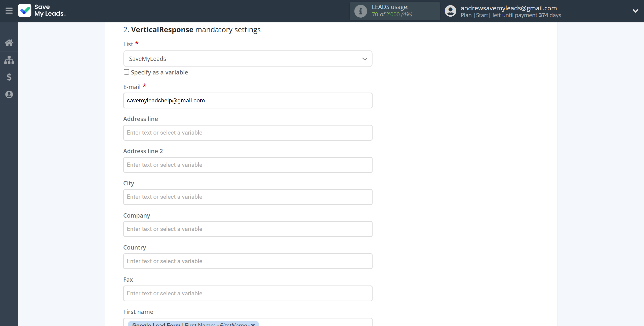Click the Country input field
Viewport: 644px width, 326px height.
coord(248,261)
